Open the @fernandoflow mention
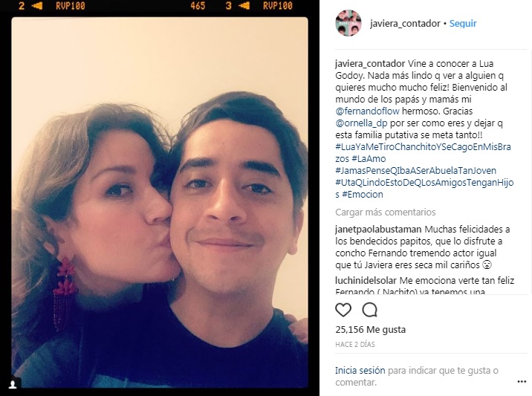The width and height of the screenshot is (532, 396). 367,111
